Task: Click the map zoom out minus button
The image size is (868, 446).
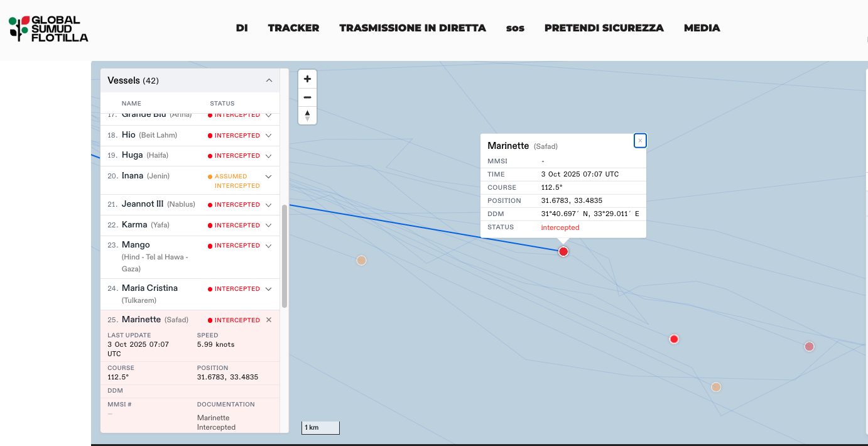Action: [307, 97]
